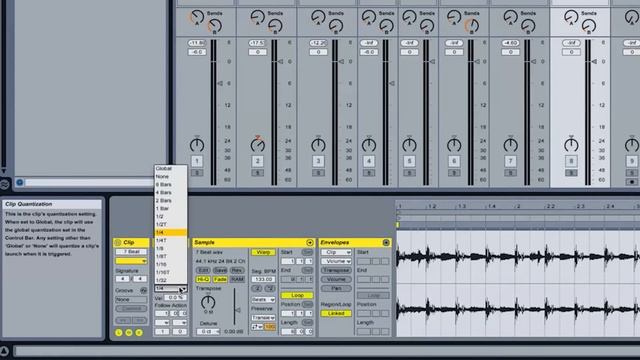Open the envelope device chooser showing Clip
Image resolution: width=640 pixels, height=360 pixels.
(x=336, y=252)
